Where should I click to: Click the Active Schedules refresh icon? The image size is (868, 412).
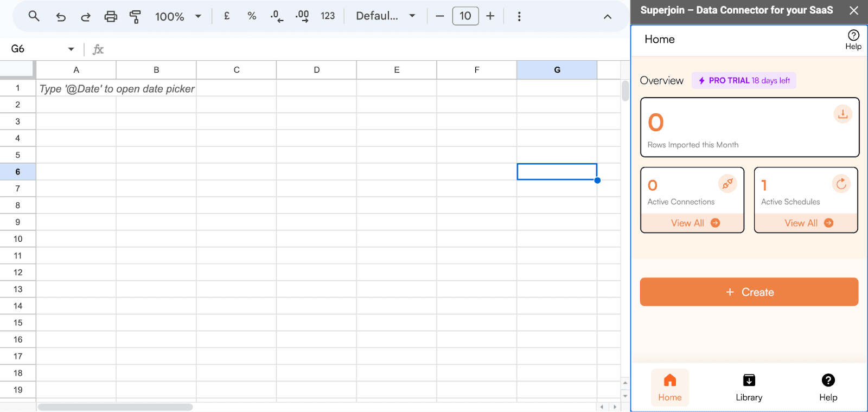click(841, 184)
